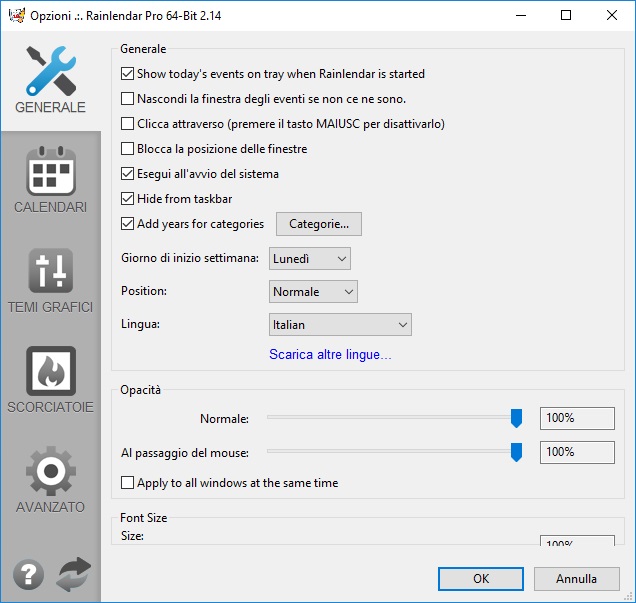
Task: Click the Annulla button
Action: [576, 579]
